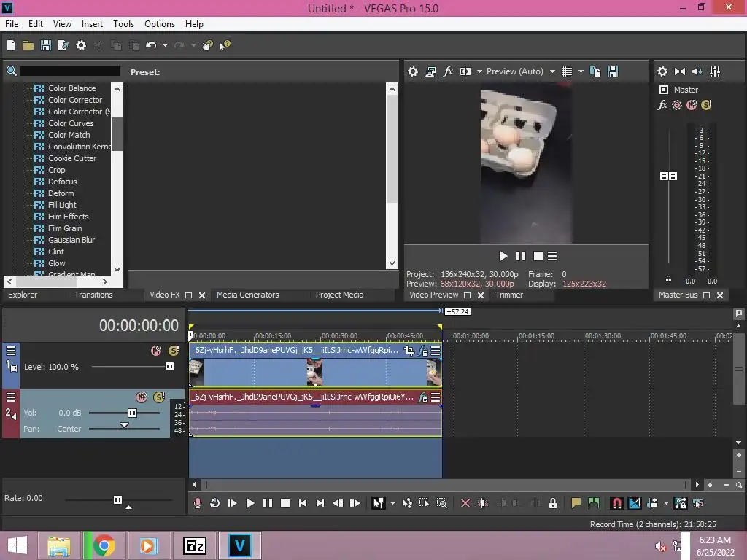747x560 pixels.
Task: Open video track 1 hamburger menu
Action: point(10,351)
